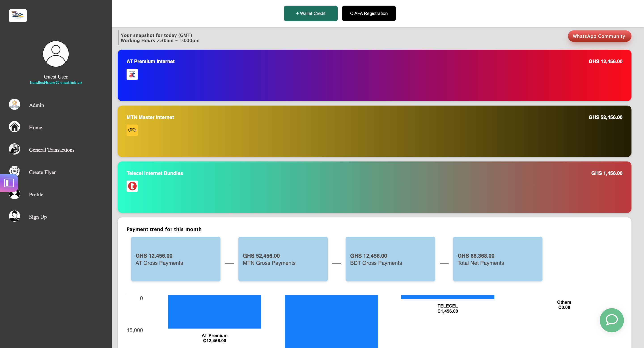644x348 pixels.
Task: Click the GHS 52,456.00 amount on MTN card
Action: 605,117
